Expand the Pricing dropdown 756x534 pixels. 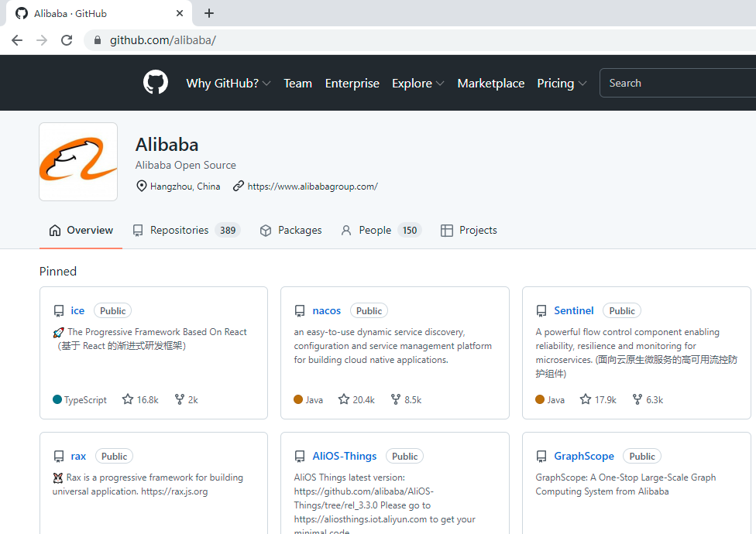point(562,84)
